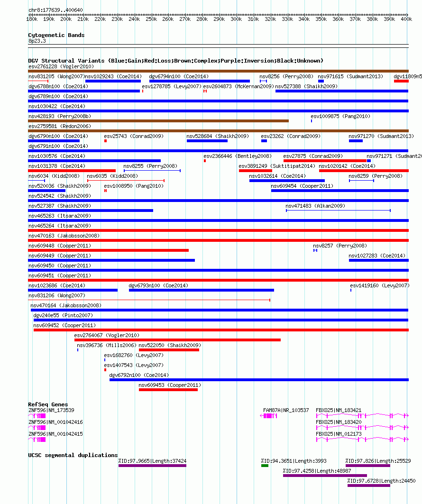Click the UCSC segmental duplications track title
The width and height of the screenshot is (422, 504).
pyautogui.click(x=73, y=455)
